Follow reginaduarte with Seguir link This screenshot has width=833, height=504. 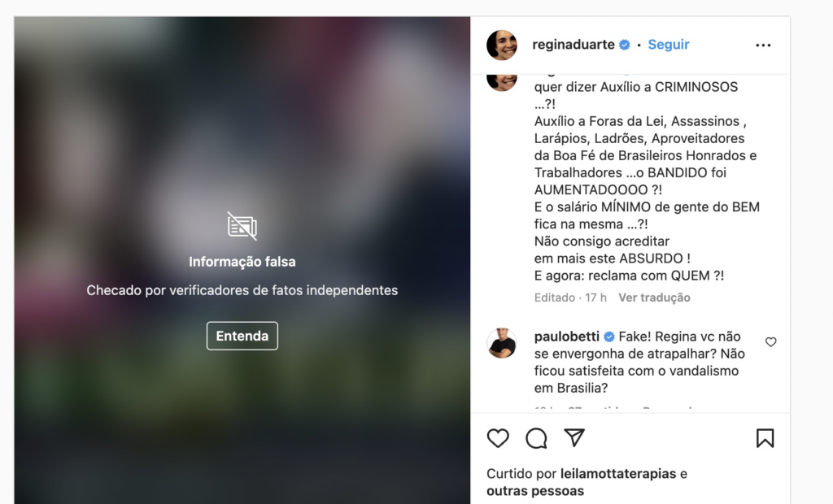(x=669, y=45)
